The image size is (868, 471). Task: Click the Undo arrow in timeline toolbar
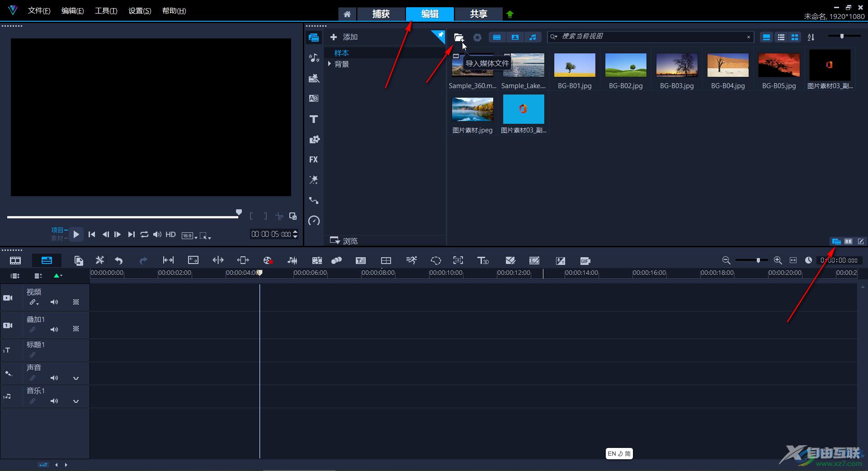tap(119, 260)
